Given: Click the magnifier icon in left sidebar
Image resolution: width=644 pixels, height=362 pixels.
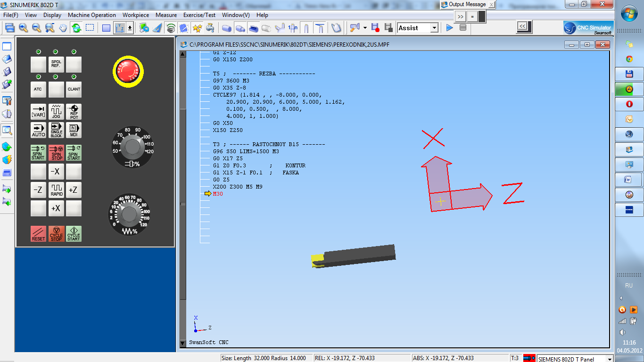Looking at the screenshot, I should point(7,131).
